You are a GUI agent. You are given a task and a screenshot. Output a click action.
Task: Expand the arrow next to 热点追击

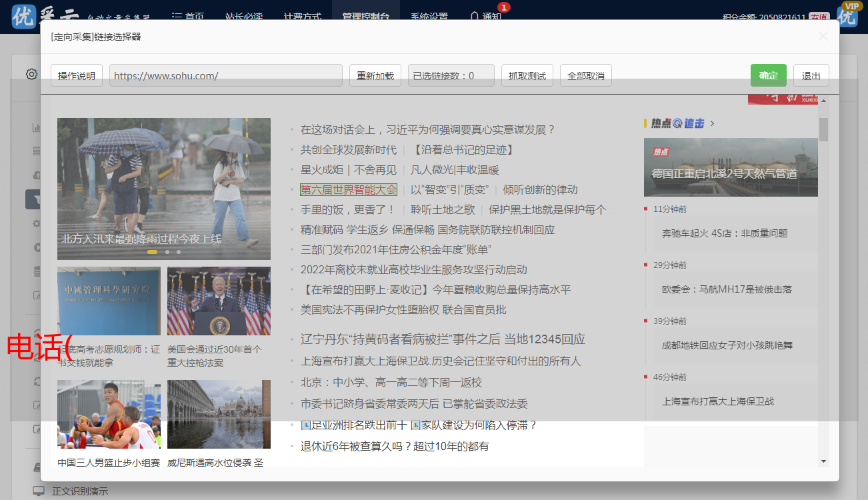pos(713,123)
